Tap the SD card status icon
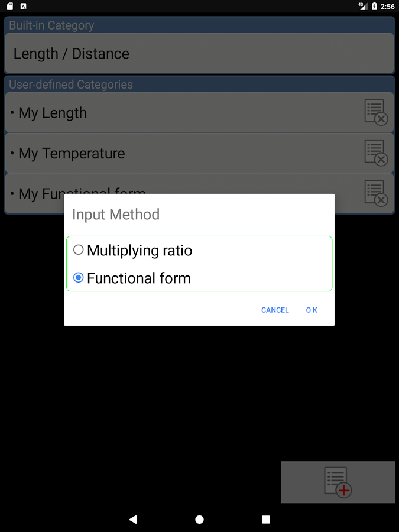Screen dimensions: 399x532 [x=10, y=6]
